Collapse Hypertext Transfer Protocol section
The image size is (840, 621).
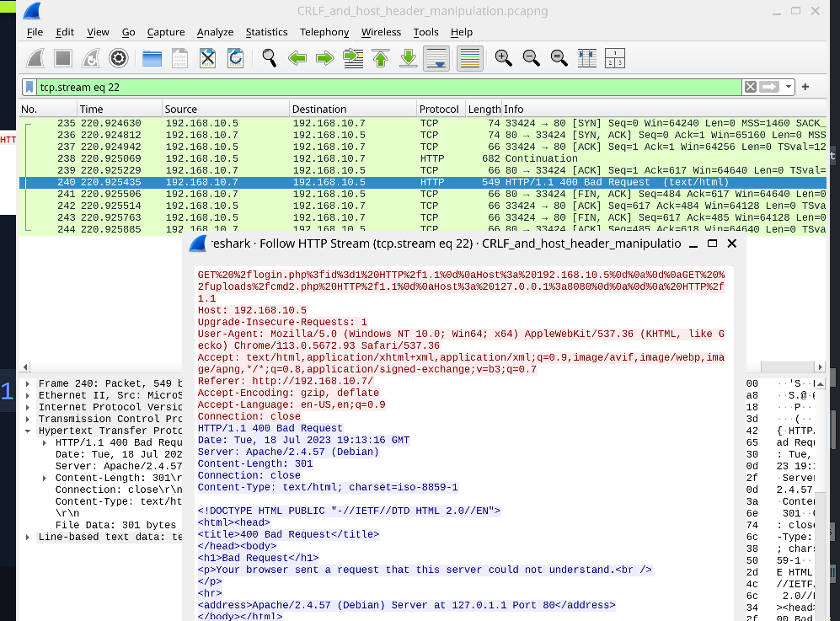(x=27, y=431)
